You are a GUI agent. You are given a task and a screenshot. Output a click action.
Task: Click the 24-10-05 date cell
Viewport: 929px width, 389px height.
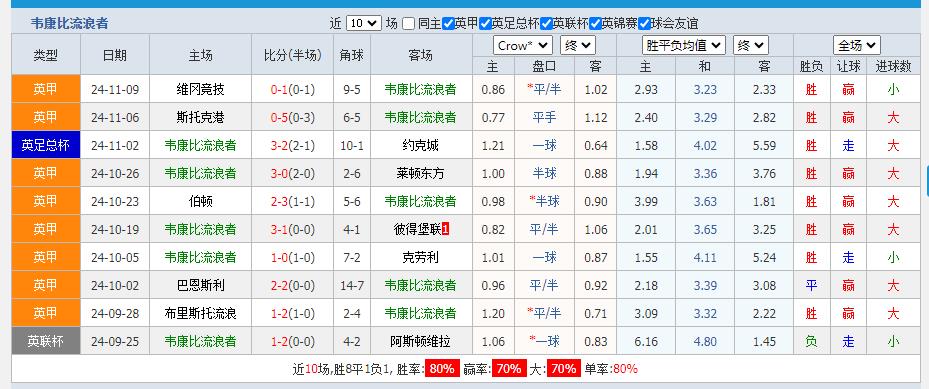pos(115,258)
